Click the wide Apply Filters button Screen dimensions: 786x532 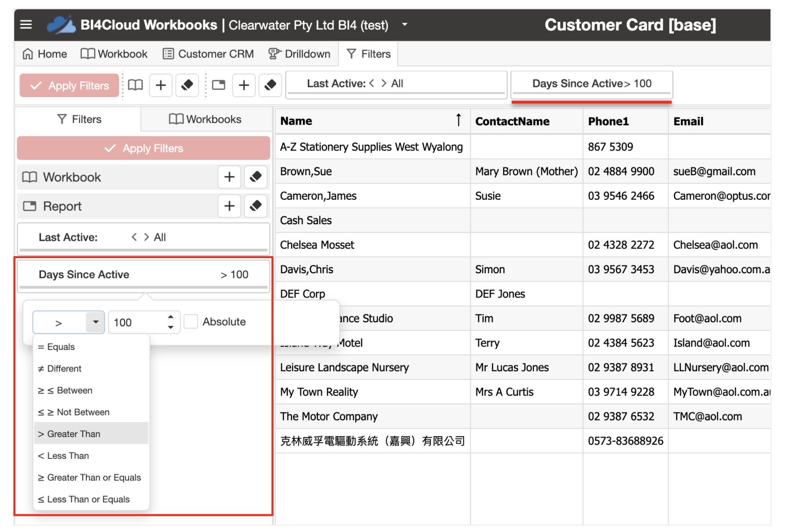[x=143, y=148]
